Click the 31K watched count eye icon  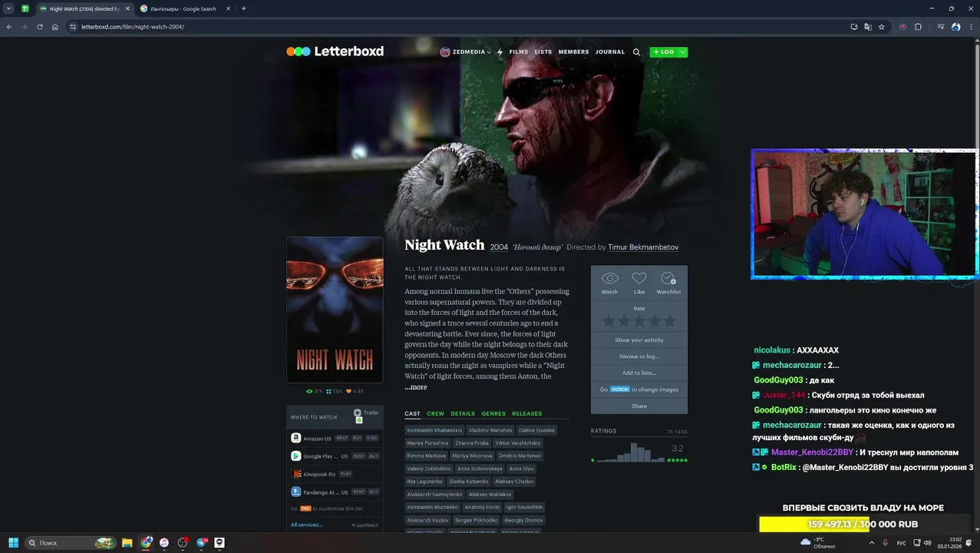[309, 391]
